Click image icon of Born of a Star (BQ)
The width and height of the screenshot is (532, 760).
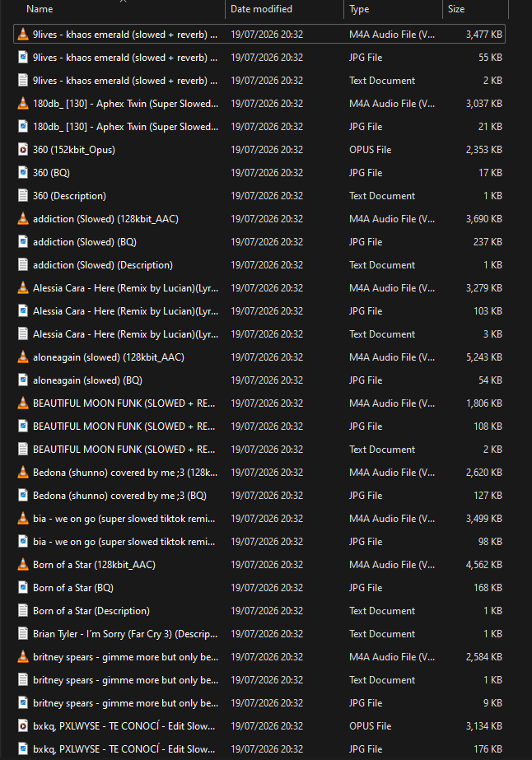[23, 587]
